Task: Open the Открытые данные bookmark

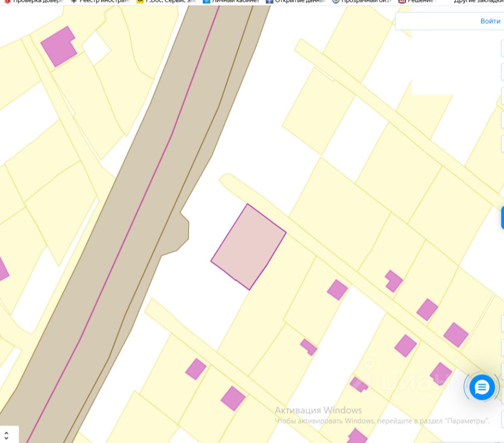Action: coord(296,1)
